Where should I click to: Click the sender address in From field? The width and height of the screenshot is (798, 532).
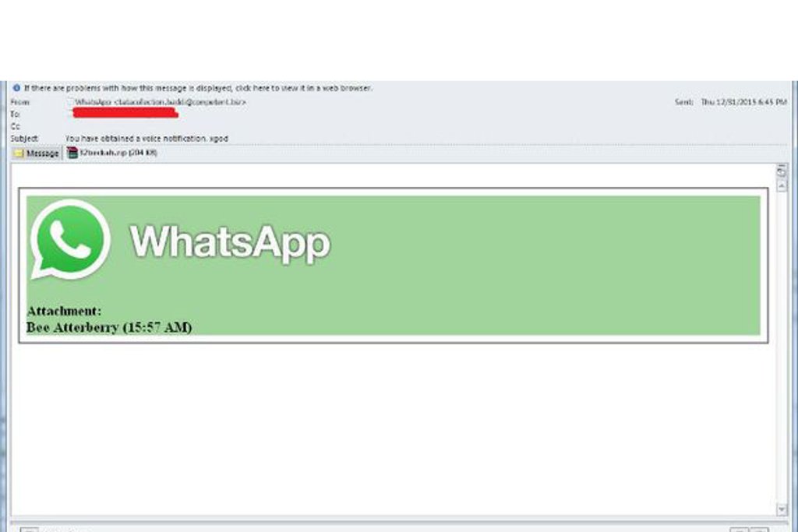[x=161, y=102]
